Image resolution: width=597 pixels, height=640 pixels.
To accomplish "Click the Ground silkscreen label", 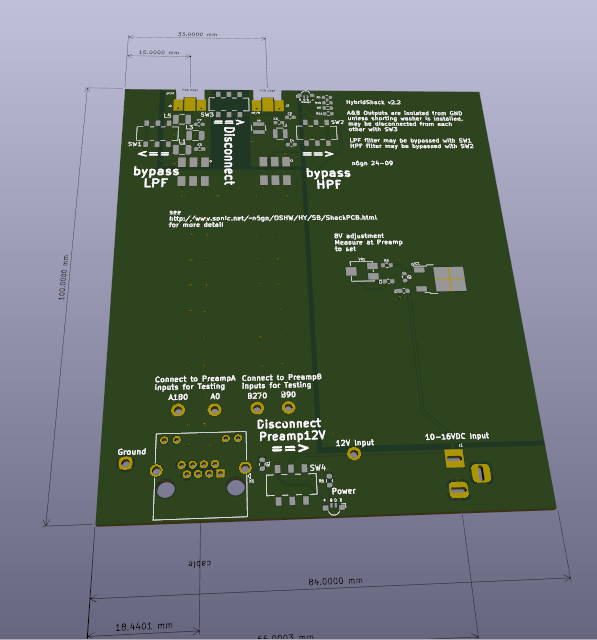I will [x=132, y=452].
